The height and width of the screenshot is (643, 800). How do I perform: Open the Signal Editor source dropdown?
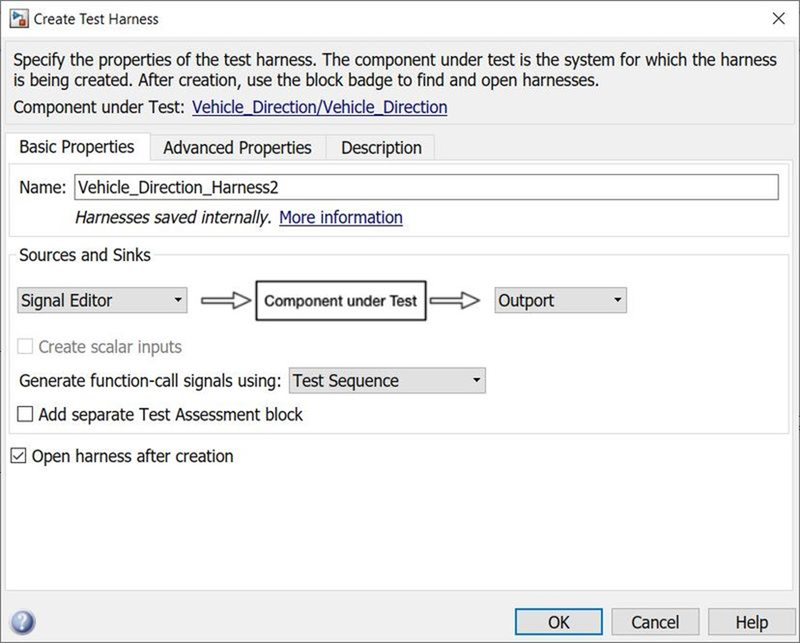(102, 300)
